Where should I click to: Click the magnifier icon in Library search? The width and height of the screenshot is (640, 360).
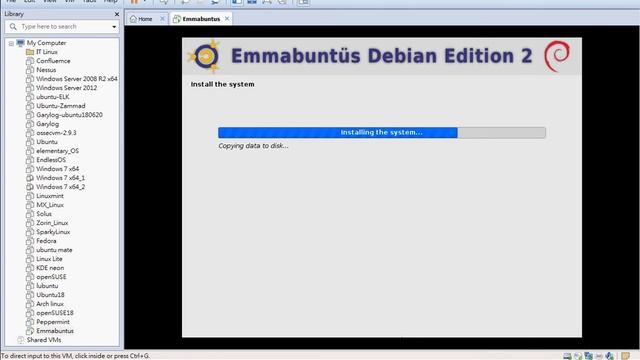point(13,27)
